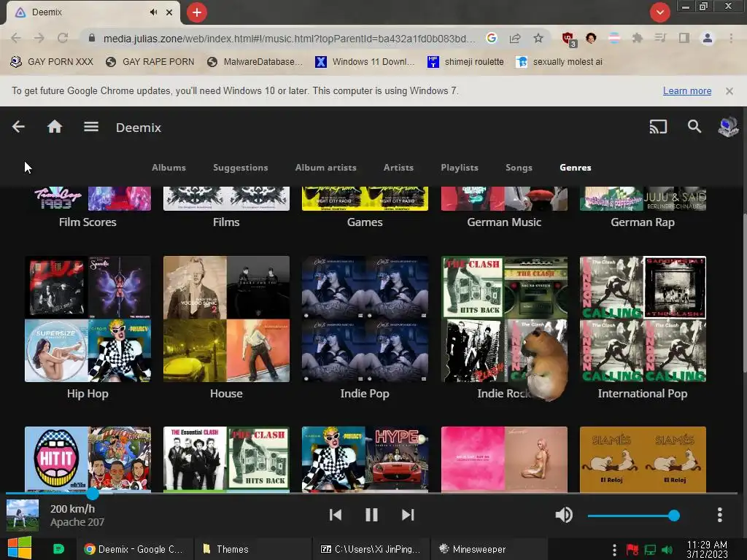747x560 pixels.
Task: Open the Chrome tab search dropdown
Action: tap(659, 12)
